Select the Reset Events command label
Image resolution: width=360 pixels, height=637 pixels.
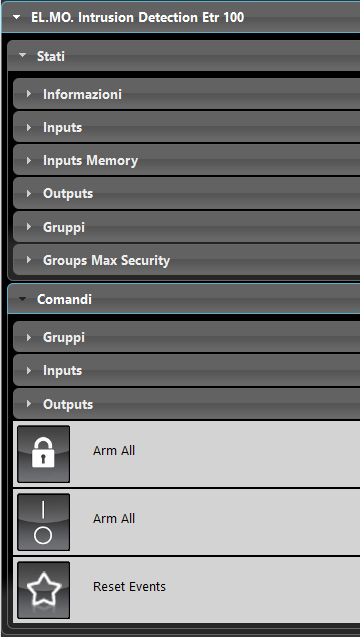(129, 586)
